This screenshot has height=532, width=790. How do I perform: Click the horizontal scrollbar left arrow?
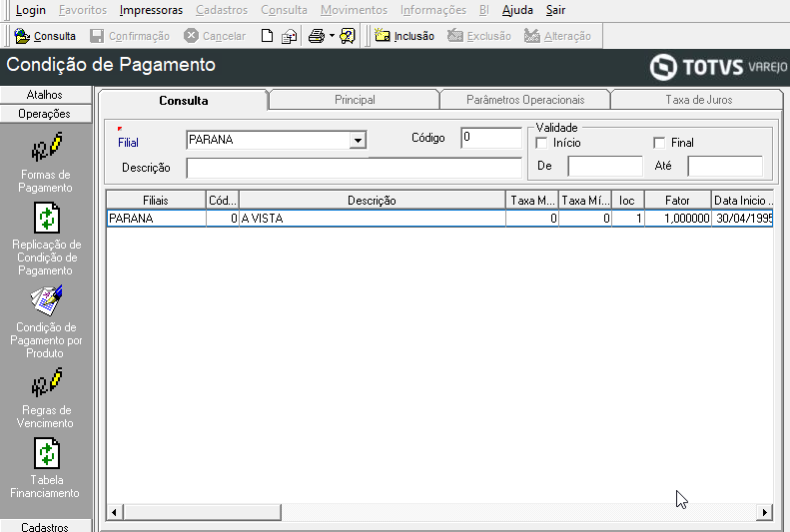tap(115, 512)
